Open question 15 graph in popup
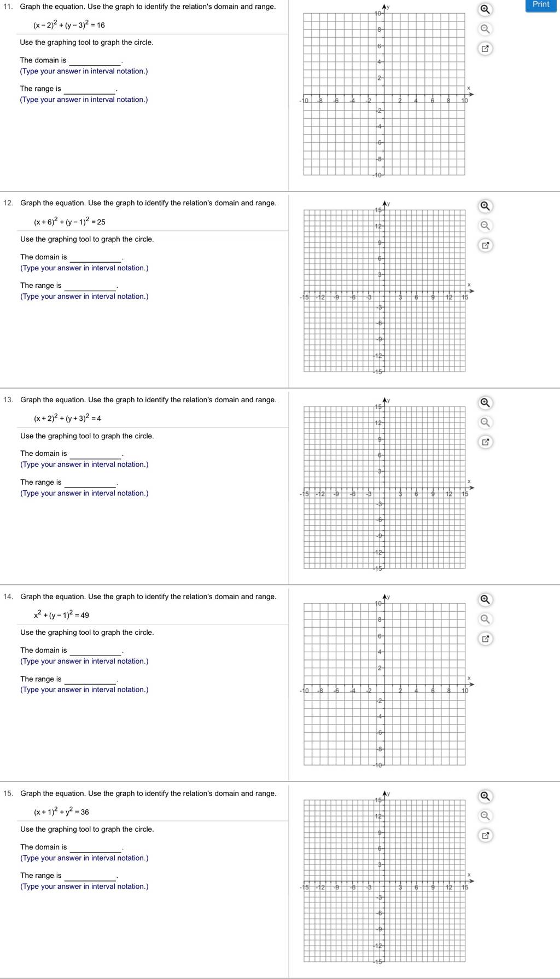The height and width of the screenshot is (979, 560). [485, 836]
